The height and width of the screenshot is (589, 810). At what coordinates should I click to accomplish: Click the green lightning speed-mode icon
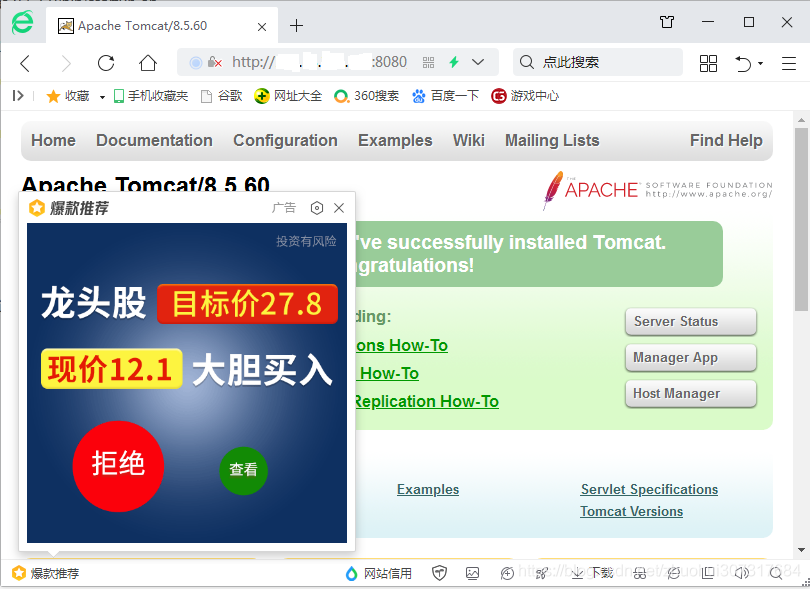(x=454, y=63)
